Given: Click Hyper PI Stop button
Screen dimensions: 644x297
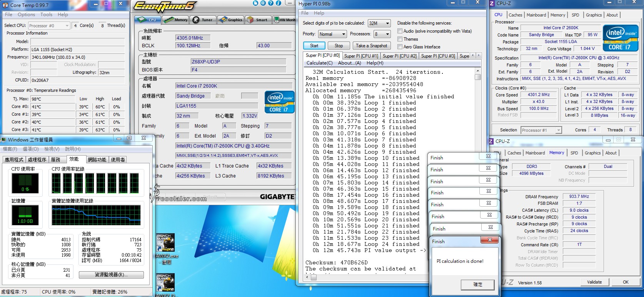Looking at the screenshot, I should [339, 46].
